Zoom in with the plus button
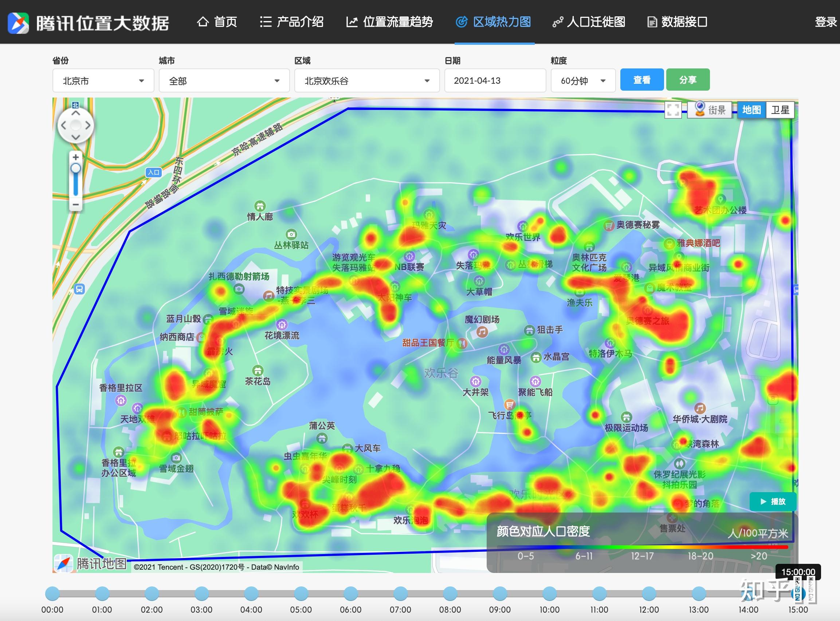 (76, 157)
